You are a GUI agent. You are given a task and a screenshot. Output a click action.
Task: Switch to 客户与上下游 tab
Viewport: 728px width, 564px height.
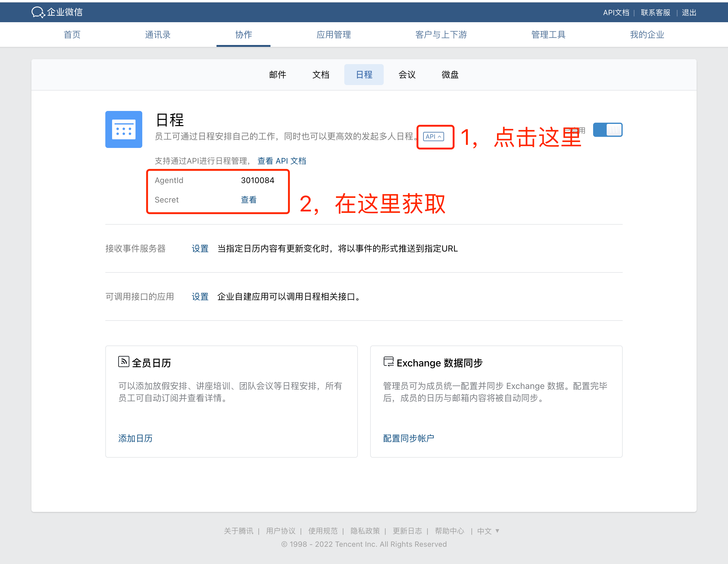[441, 35]
